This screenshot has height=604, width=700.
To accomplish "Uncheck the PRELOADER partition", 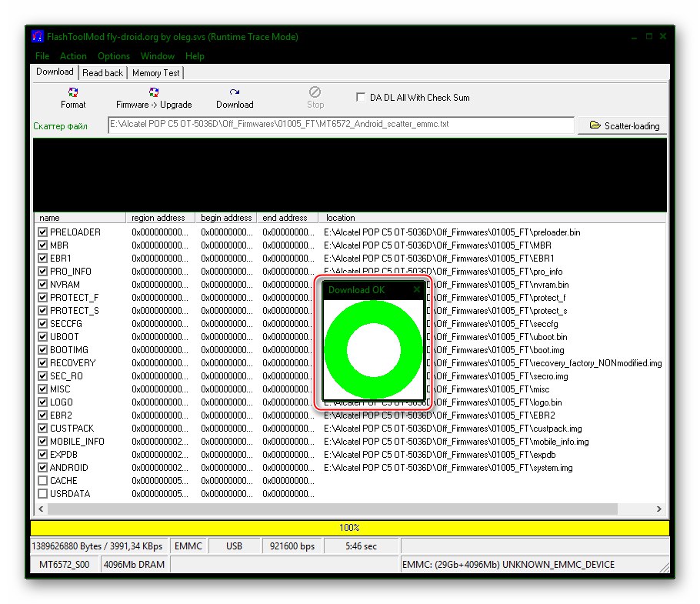I will (43, 232).
